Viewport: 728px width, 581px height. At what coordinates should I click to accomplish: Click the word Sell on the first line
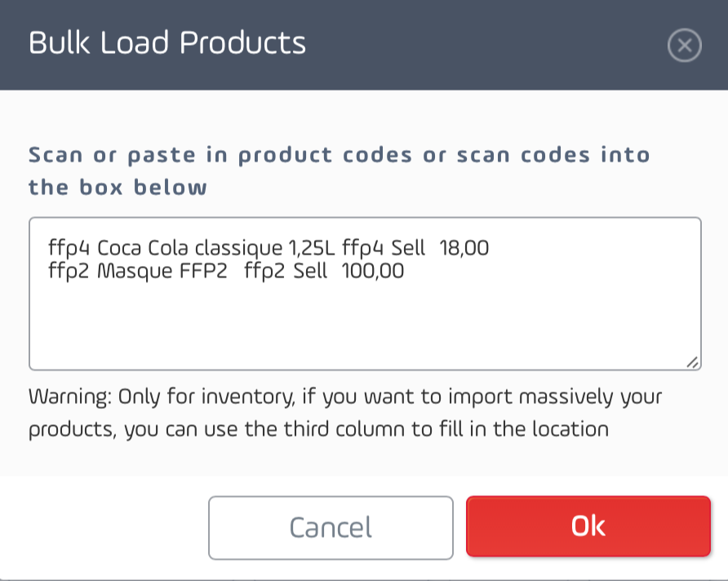point(408,248)
